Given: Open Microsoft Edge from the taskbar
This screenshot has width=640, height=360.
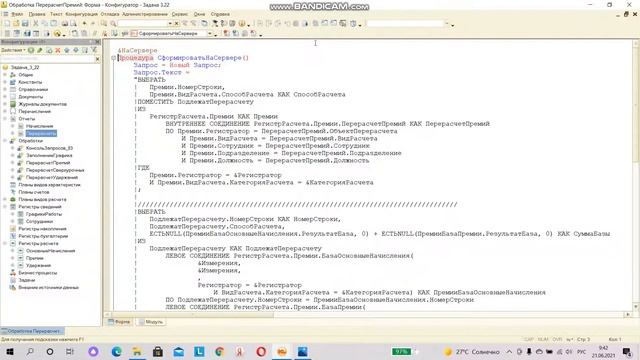Looking at the screenshot, I should point(116,352).
